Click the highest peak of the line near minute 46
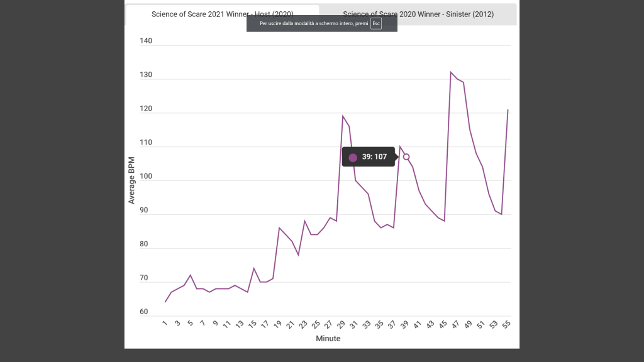 coord(451,72)
